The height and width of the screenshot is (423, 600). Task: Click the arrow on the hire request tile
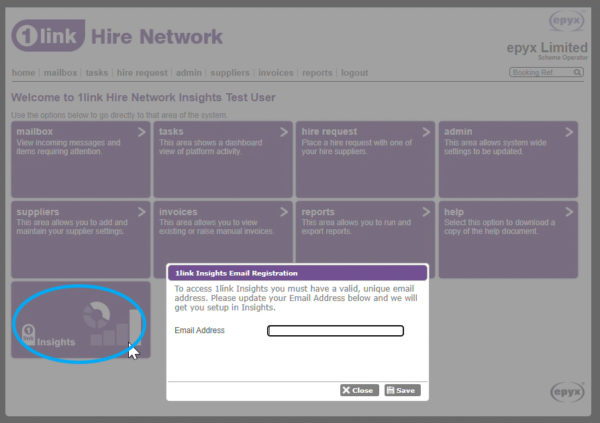pos(427,132)
